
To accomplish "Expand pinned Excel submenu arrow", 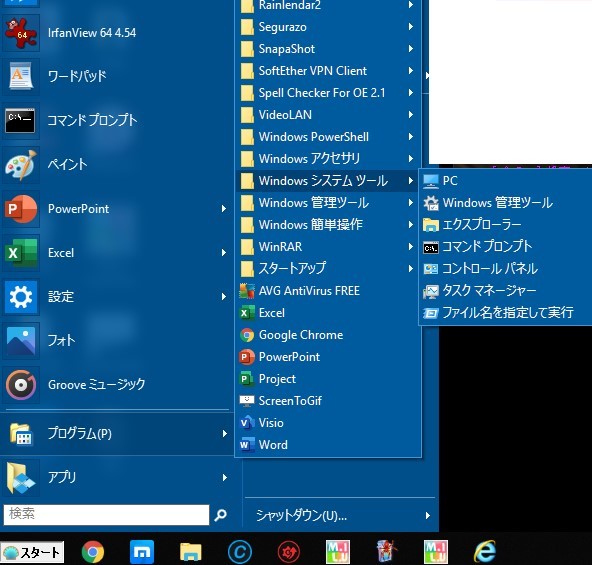I will pyautogui.click(x=224, y=252).
